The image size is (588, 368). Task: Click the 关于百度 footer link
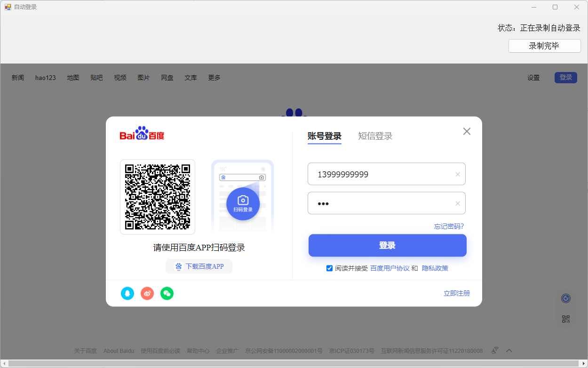coord(85,351)
